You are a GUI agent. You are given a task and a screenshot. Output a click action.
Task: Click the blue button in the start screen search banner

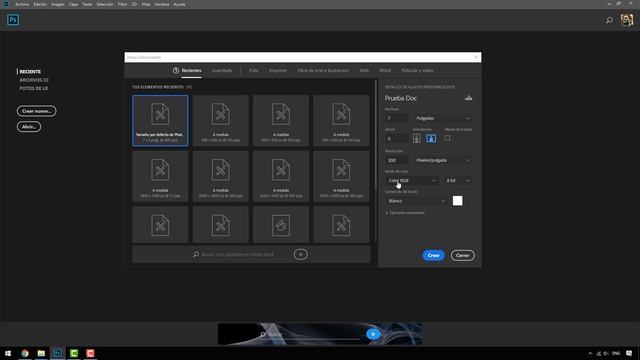tap(373, 334)
